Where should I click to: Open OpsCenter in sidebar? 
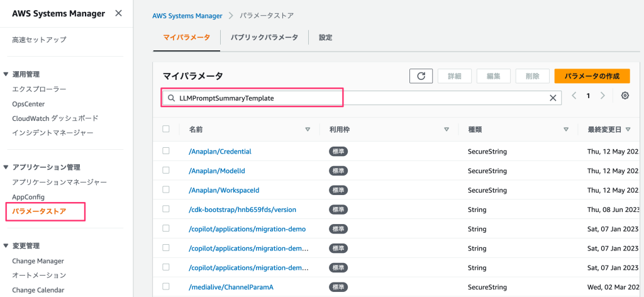28,104
